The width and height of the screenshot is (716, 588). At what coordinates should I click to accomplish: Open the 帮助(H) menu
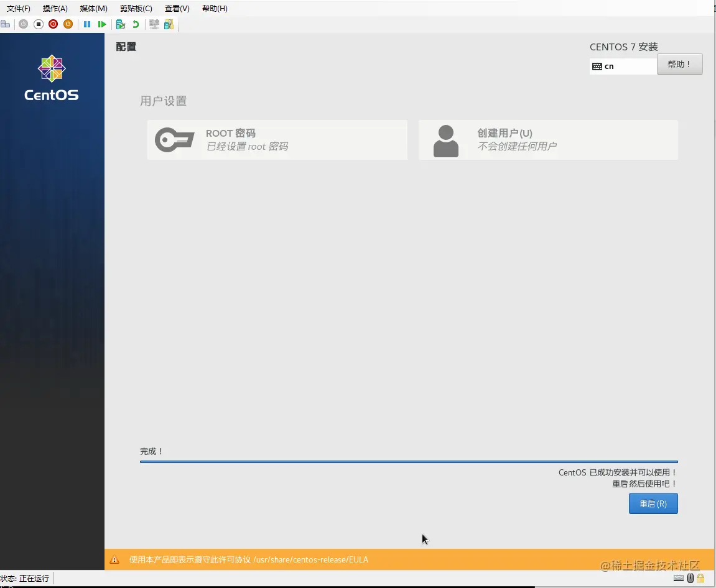(x=215, y=9)
